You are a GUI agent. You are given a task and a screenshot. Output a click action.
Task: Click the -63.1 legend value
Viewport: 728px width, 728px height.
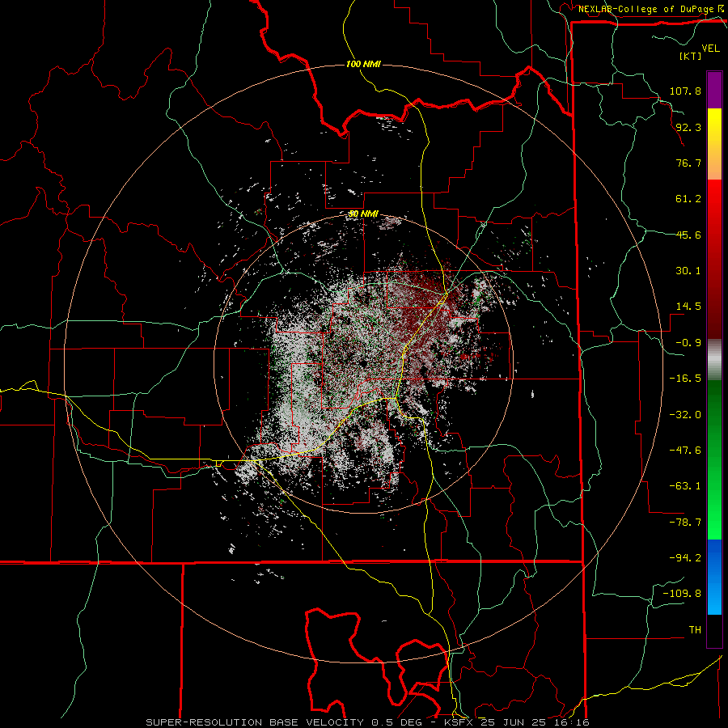[685, 486]
